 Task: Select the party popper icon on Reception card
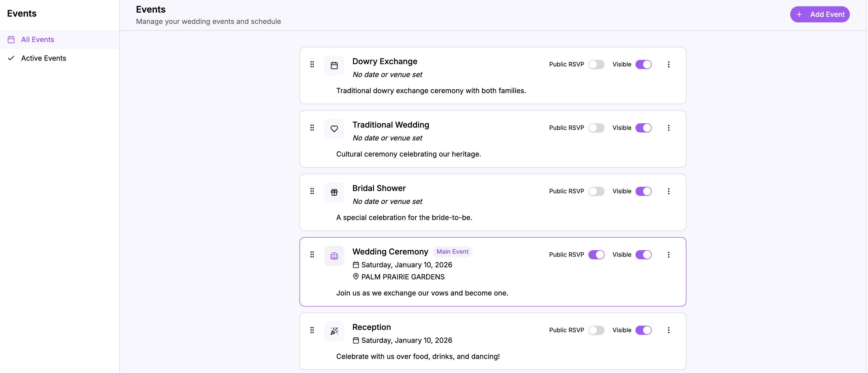click(334, 331)
